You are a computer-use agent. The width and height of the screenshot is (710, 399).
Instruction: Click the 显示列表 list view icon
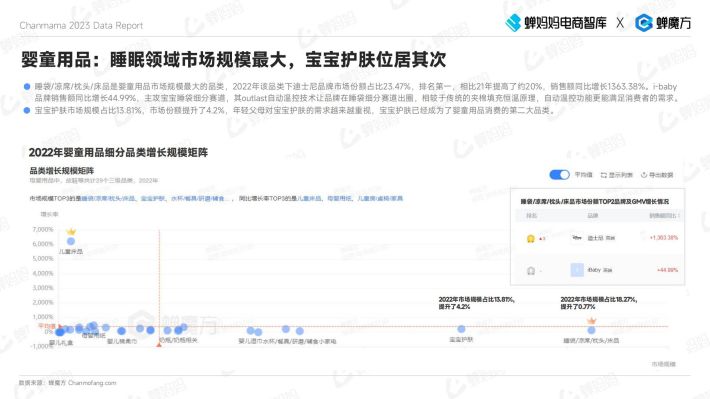[604, 175]
